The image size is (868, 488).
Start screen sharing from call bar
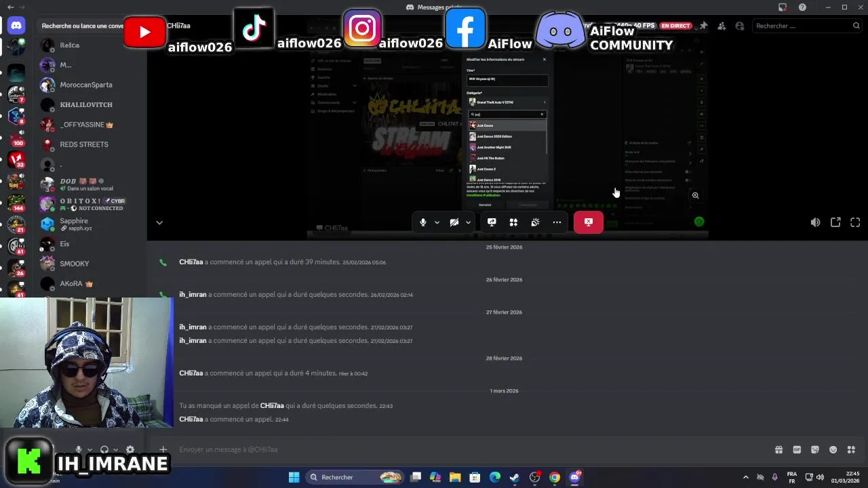[x=492, y=222]
